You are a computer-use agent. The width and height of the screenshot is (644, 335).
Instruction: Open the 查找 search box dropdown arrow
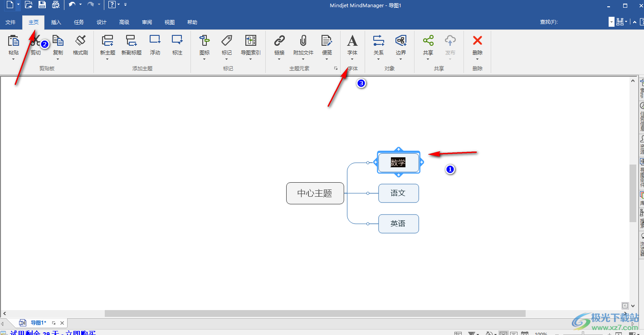pyautogui.click(x=612, y=22)
